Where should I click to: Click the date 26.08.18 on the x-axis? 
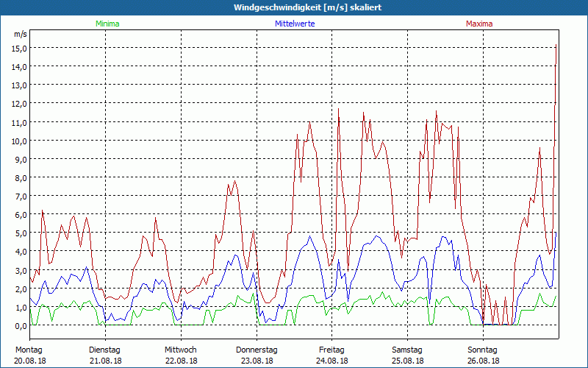tap(483, 361)
